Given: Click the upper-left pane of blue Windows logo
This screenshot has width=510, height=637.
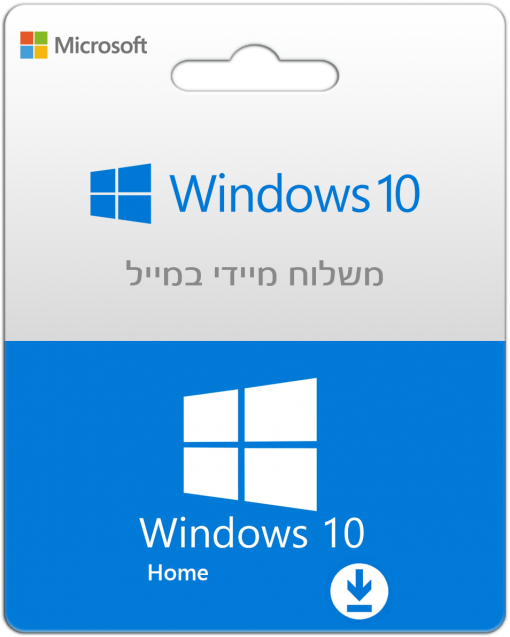Looking at the screenshot, I should 103,181.
